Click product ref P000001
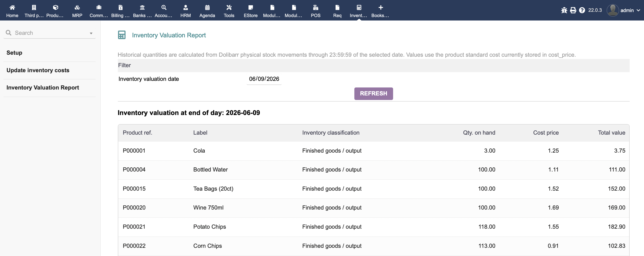The height and width of the screenshot is (256, 644). (x=134, y=151)
